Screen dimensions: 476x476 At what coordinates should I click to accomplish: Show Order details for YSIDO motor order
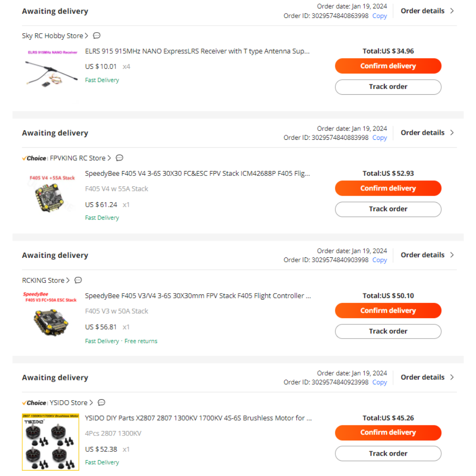click(427, 377)
